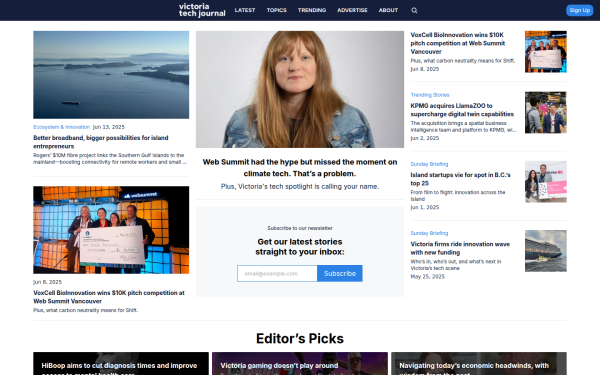This screenshot has height=375, width=600.
Task: Open the TRENDING menu item
Action: [312, 10]
